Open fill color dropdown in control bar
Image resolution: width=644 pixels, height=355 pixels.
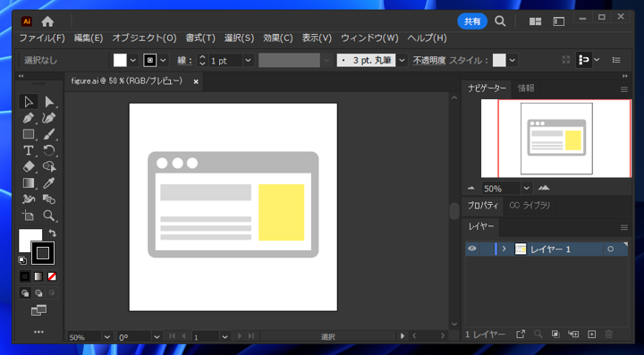click(x=133, y=60)
